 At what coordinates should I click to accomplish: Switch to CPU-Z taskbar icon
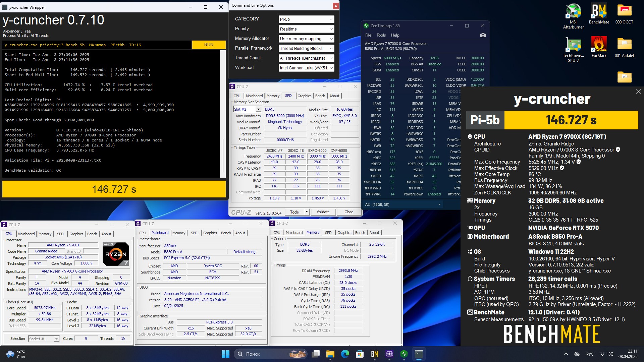(x=389, y=354)
